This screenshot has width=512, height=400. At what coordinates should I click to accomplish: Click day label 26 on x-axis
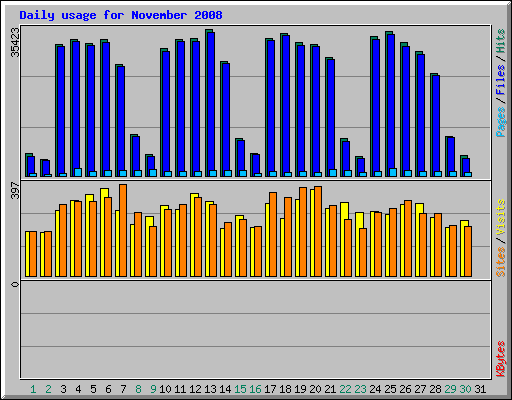point(405,389)
